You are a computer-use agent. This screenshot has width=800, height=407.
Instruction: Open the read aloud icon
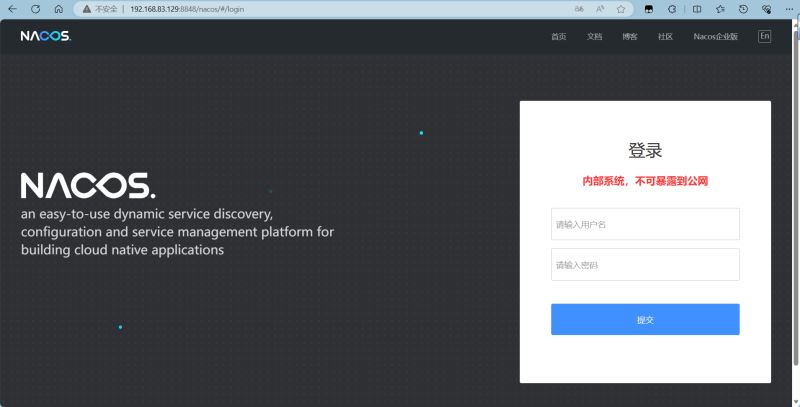pyautogui.click(x=600, y=9)
